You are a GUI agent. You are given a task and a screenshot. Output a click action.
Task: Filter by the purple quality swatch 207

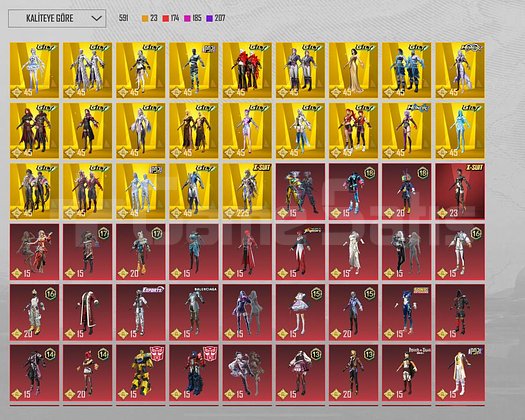click(216, 18)
